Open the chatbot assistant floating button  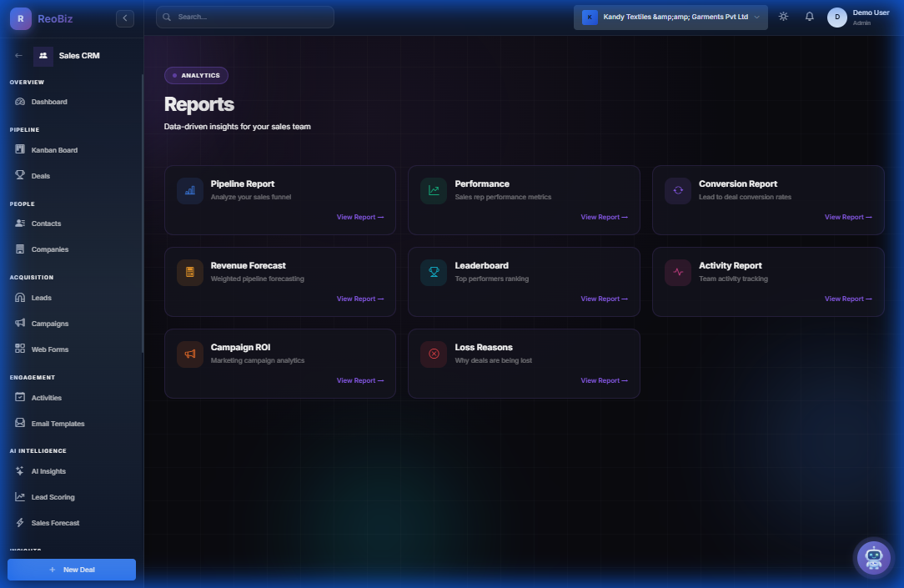coord(873,557)
